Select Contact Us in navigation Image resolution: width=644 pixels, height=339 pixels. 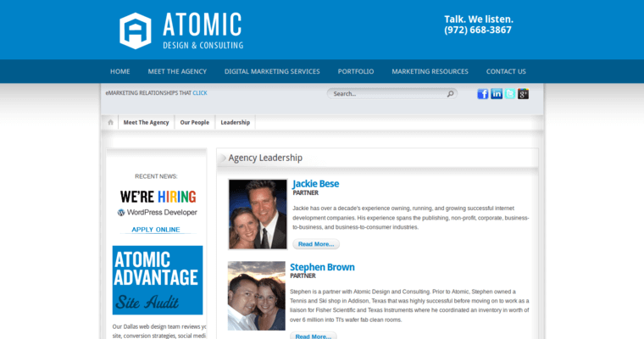click(506, 71)
